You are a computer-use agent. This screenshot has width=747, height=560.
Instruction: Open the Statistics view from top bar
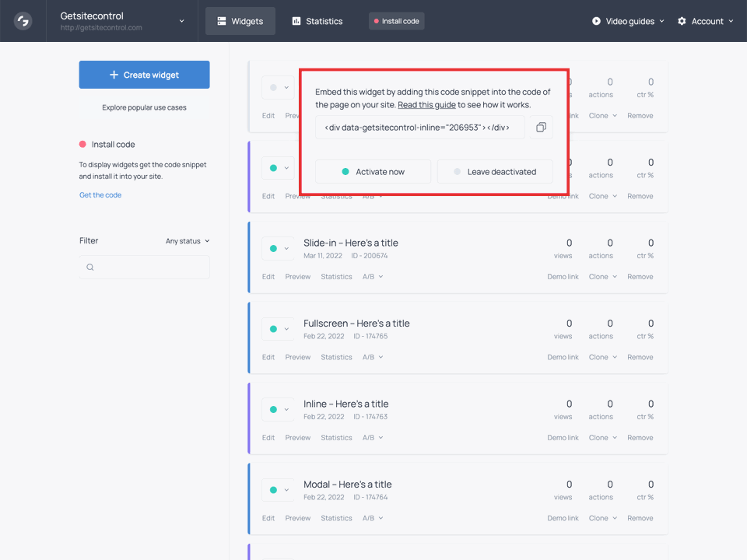317,21
